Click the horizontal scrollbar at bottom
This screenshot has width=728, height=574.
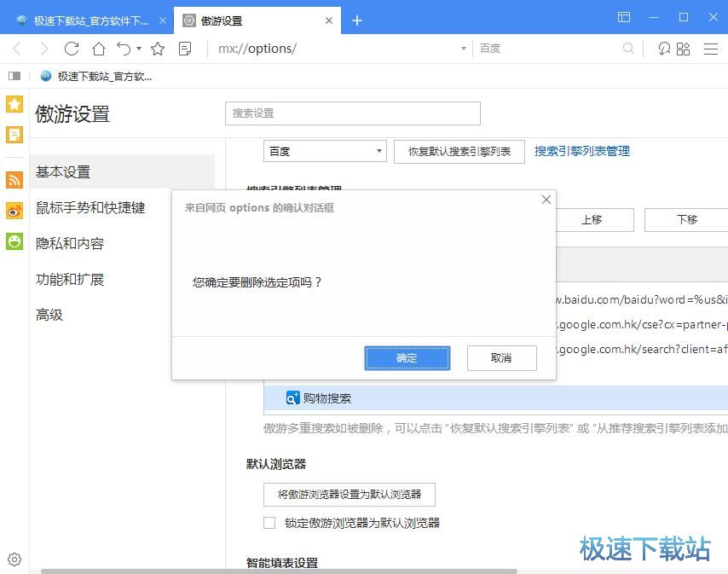coord(279,571)
